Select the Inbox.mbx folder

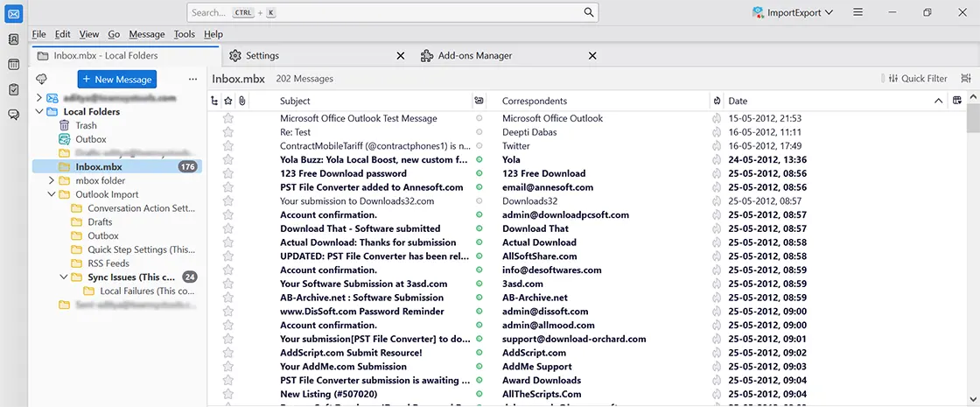[x=117, y=166]
